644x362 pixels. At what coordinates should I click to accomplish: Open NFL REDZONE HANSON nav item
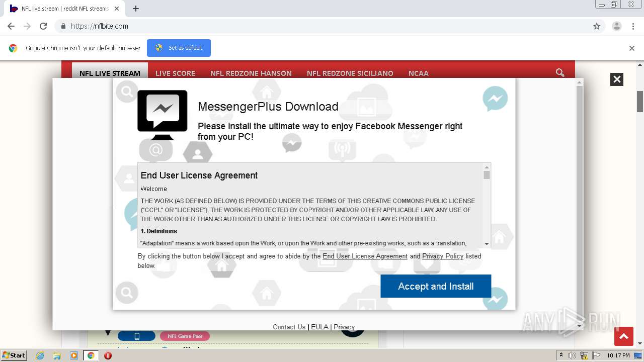click(x=251, y=73)
